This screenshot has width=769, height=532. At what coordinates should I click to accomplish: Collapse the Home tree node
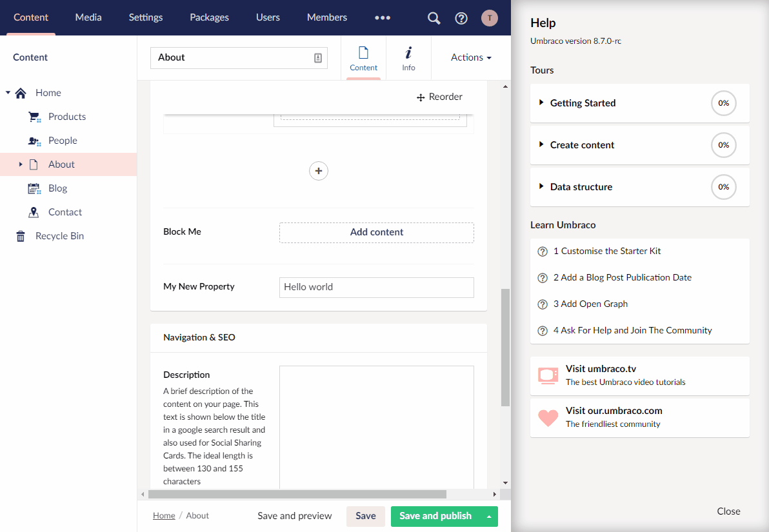(6, 92)
